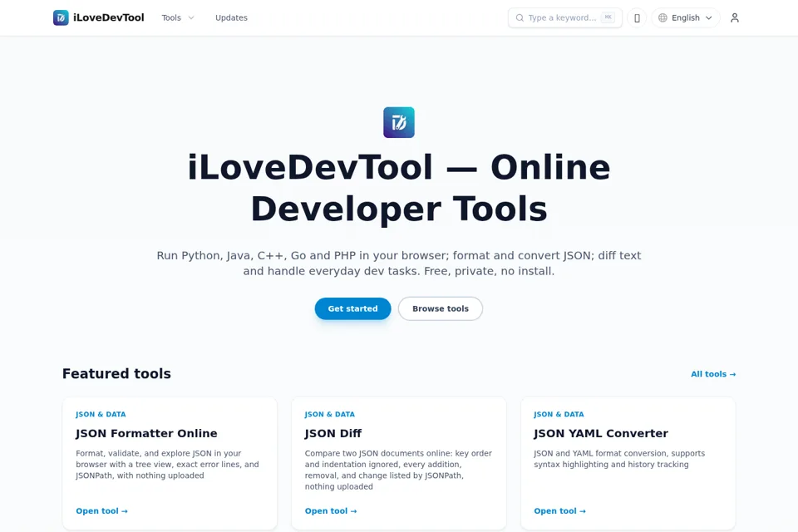
Task: Open tool for JSON Formatter Online
Action: click(x=101, y=511)
